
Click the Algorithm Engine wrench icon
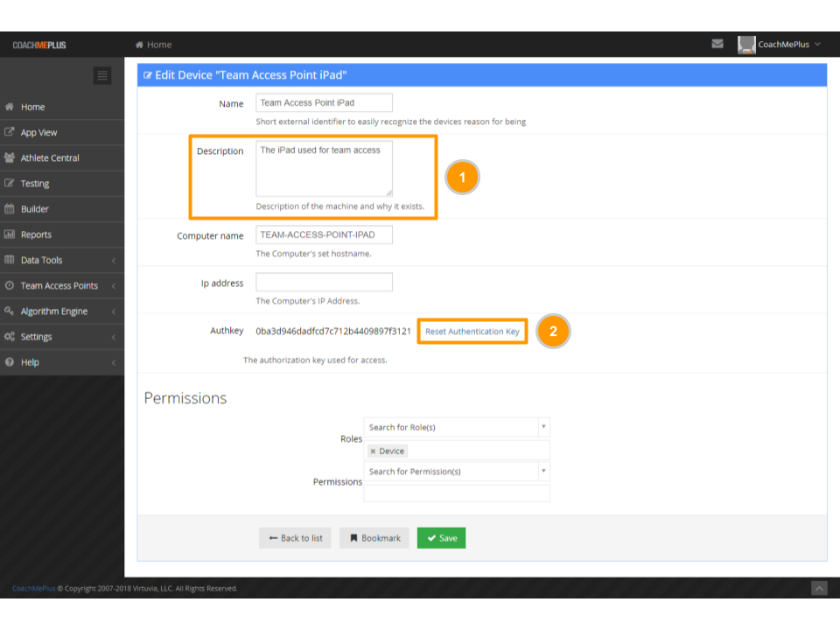[x=9, y=311]
